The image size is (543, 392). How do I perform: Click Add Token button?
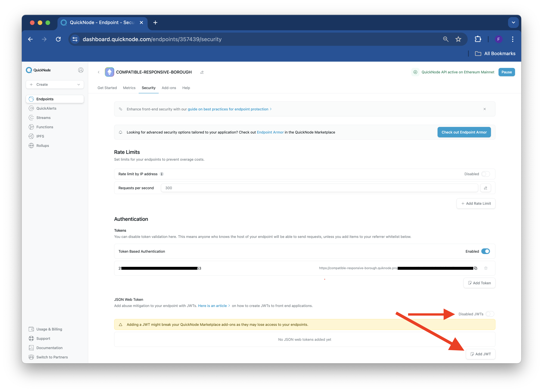point(479,283)
